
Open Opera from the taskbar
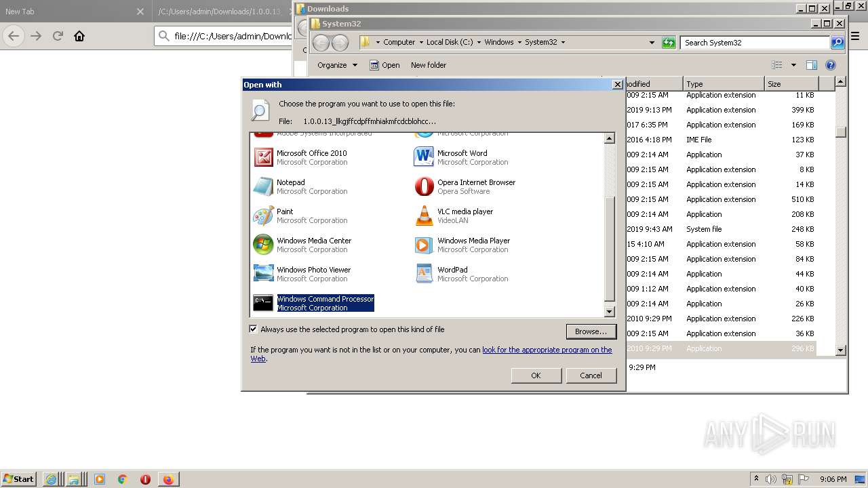(x=145, y=479)
